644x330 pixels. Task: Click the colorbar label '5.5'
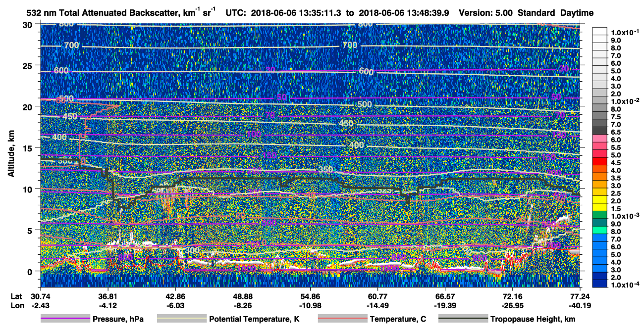[x=615, y=147]
